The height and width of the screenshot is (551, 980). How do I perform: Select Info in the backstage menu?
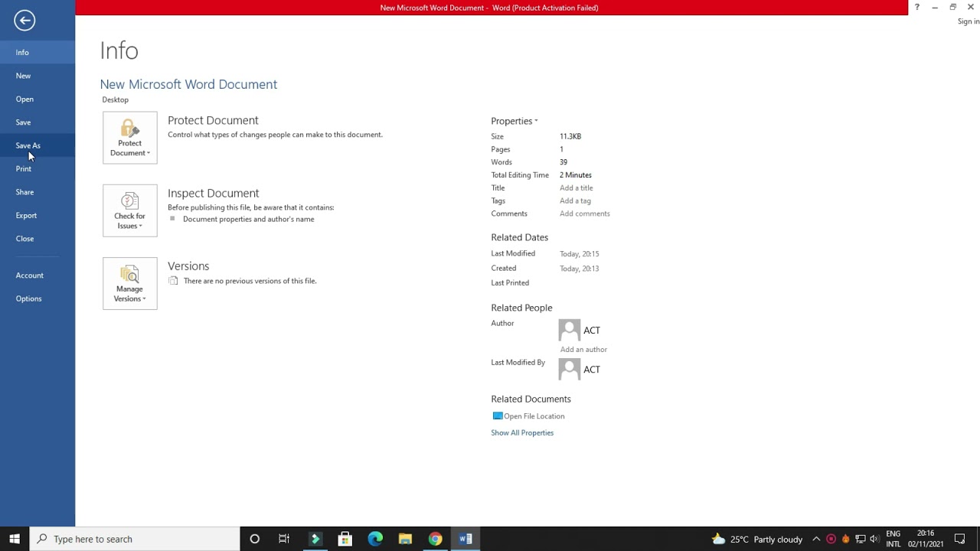(38, 53)
